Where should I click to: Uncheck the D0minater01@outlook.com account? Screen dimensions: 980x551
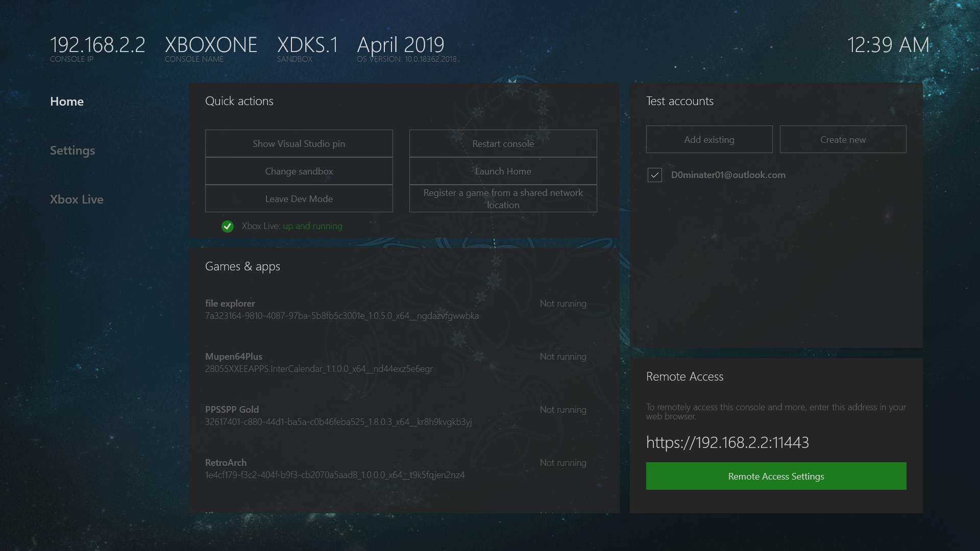pos(654,175)
